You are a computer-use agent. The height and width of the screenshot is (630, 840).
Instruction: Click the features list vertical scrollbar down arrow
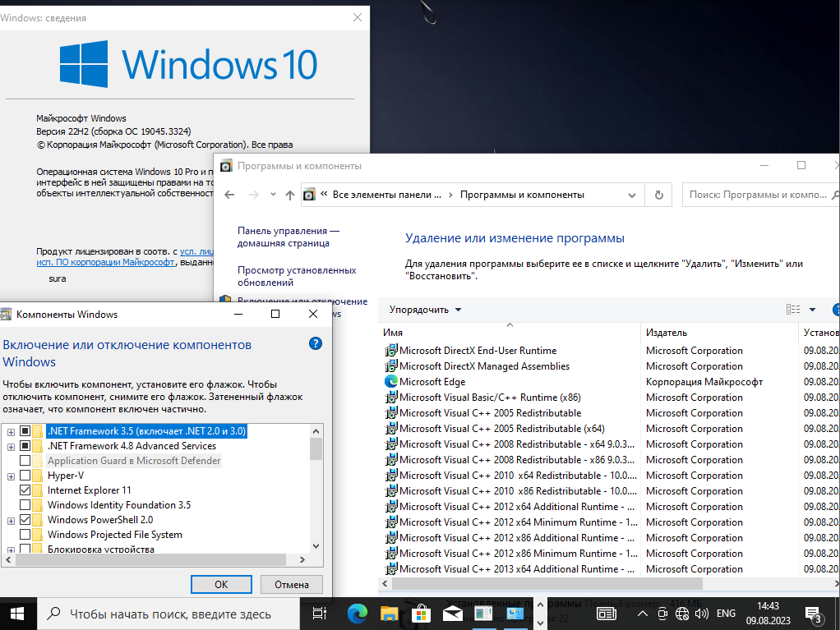coord(316,546)
